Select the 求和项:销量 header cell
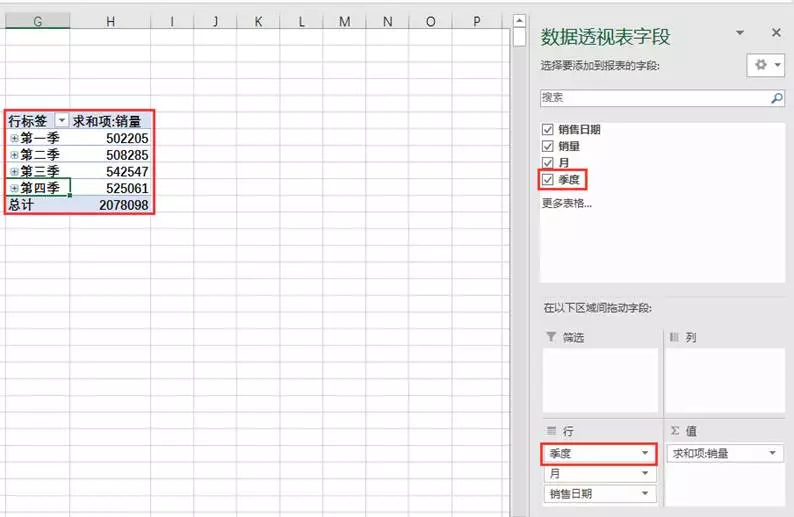 [x=110, y=121]
